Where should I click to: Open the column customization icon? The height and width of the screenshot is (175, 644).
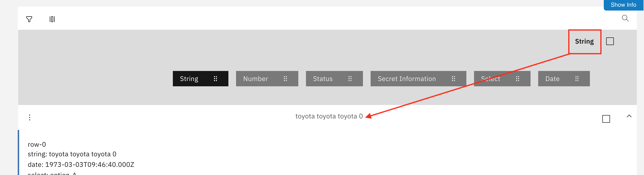[x=52, y=19]
